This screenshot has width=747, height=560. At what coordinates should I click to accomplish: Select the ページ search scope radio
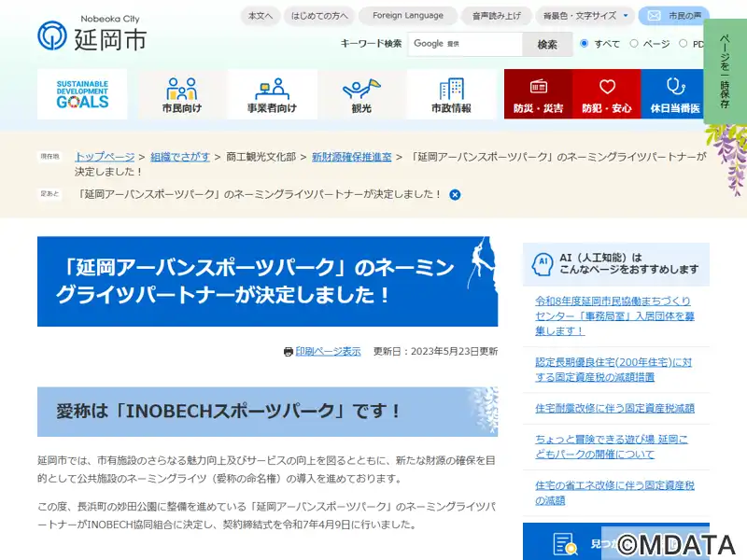[x=634, y=44]
